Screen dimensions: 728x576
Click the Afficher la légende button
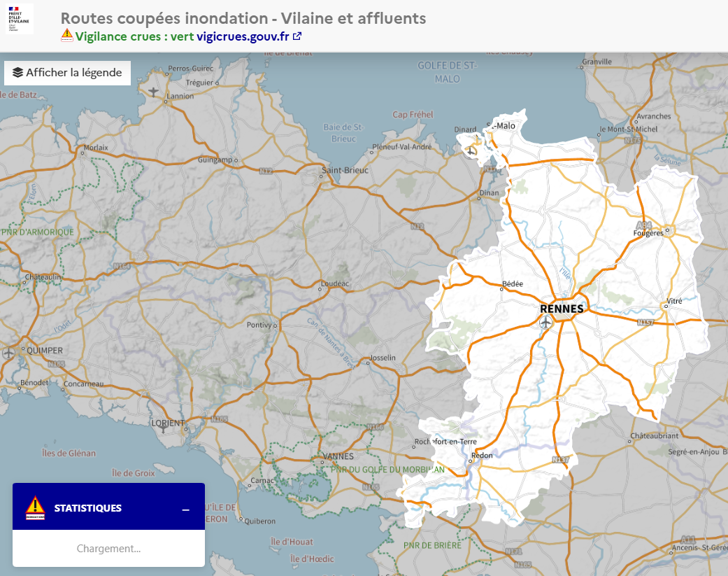click(x=67, y=73)
